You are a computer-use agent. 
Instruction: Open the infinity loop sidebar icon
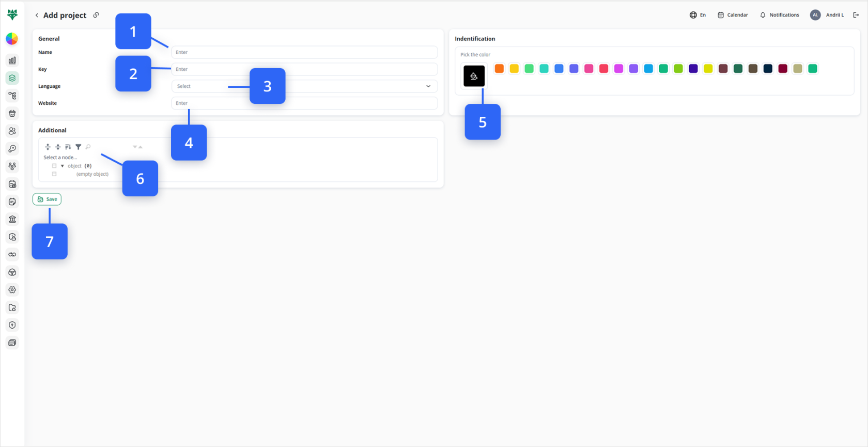point(12,254)
